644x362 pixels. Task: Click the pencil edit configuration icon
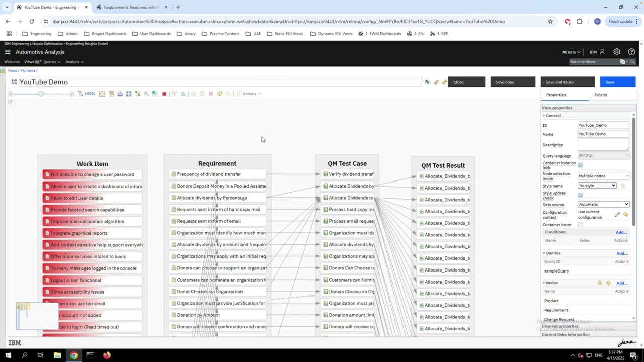click(x=617, y=215)
